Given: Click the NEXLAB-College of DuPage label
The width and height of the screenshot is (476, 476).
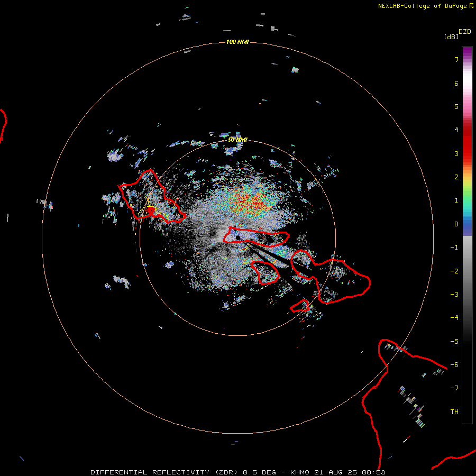Looking at the screenshot, I should click(x=425, y=6).
